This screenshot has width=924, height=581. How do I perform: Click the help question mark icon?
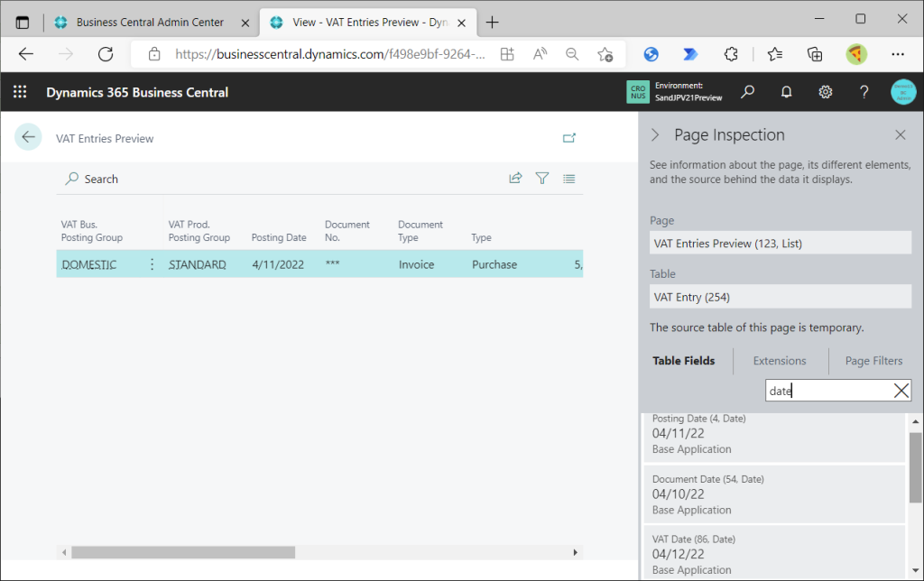[864, 92]
